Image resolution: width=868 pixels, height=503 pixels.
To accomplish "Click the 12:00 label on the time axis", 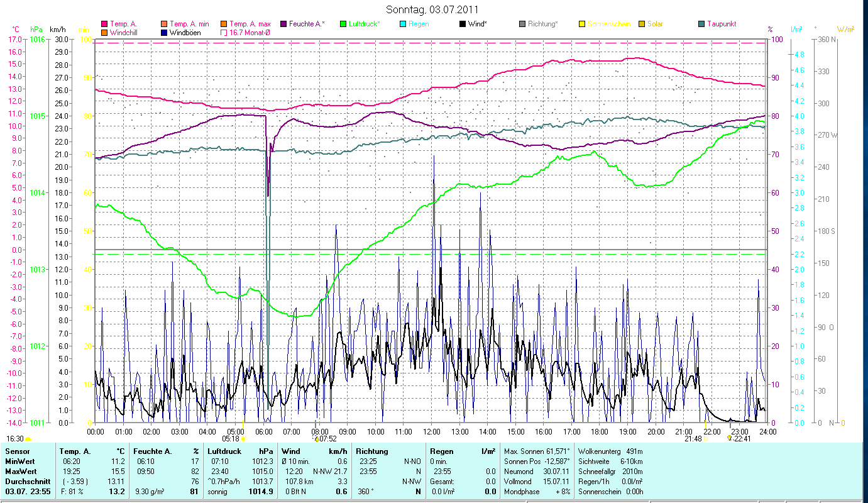I will pyautogui.click(x=432, y=431).
